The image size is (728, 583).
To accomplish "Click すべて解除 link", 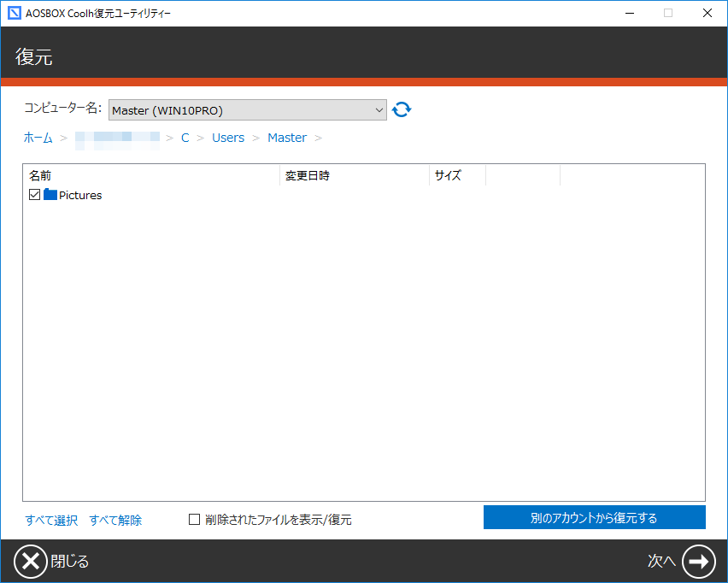I will click(115, 520).
